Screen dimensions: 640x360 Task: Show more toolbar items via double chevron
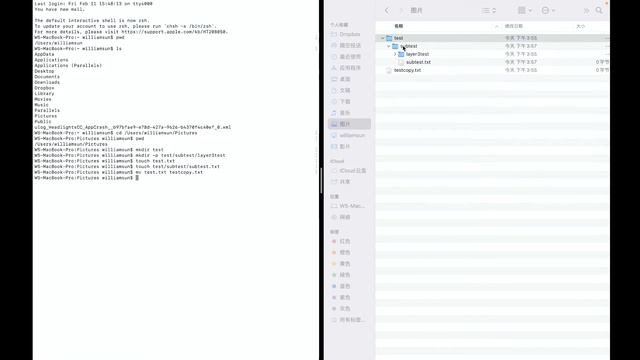click(586, 11)
